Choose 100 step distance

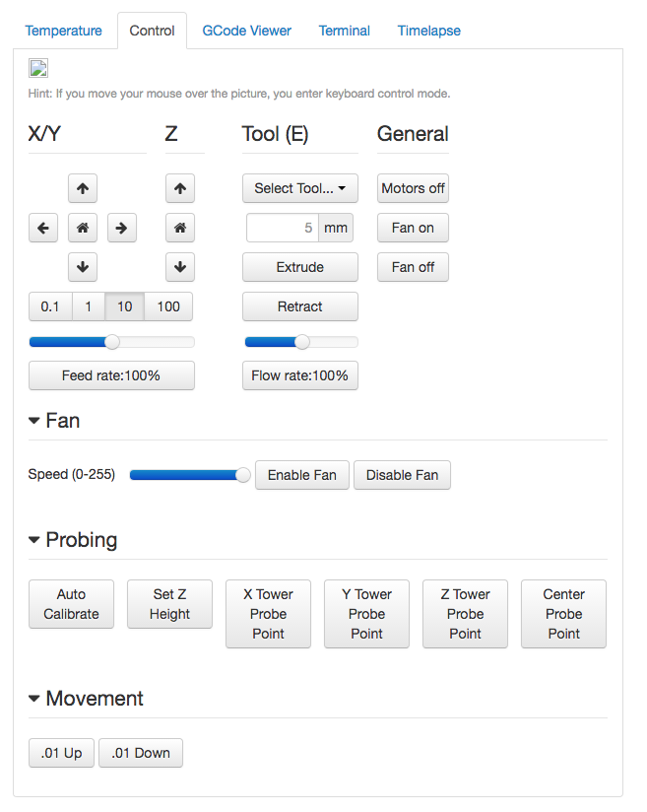click(168, 306)
